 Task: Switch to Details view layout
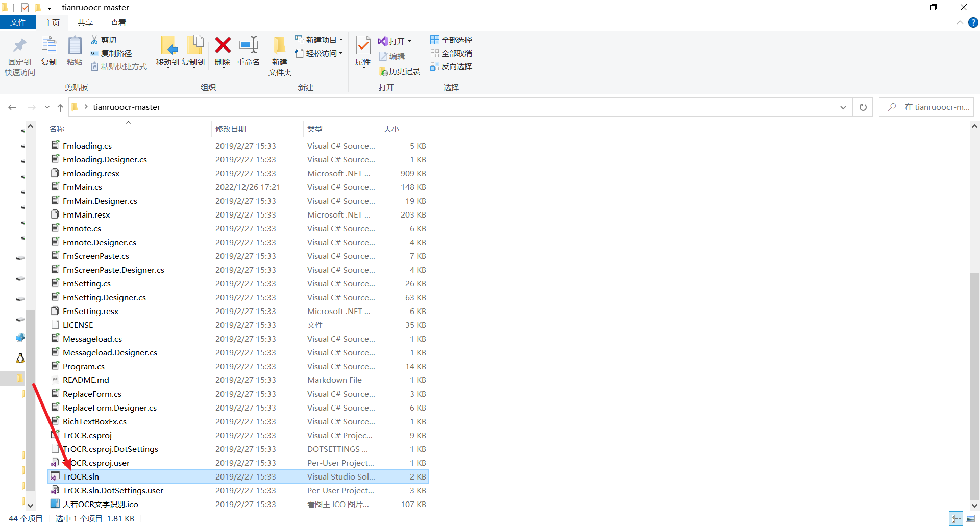click(x=957, y=519)
